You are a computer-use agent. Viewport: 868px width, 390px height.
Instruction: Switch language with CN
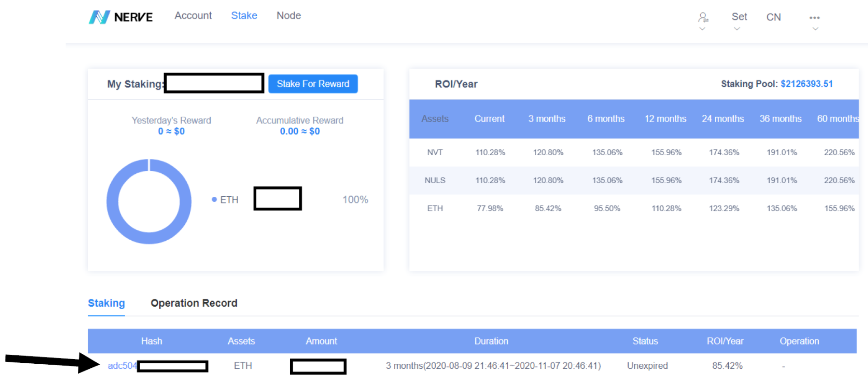coord(774,17)
